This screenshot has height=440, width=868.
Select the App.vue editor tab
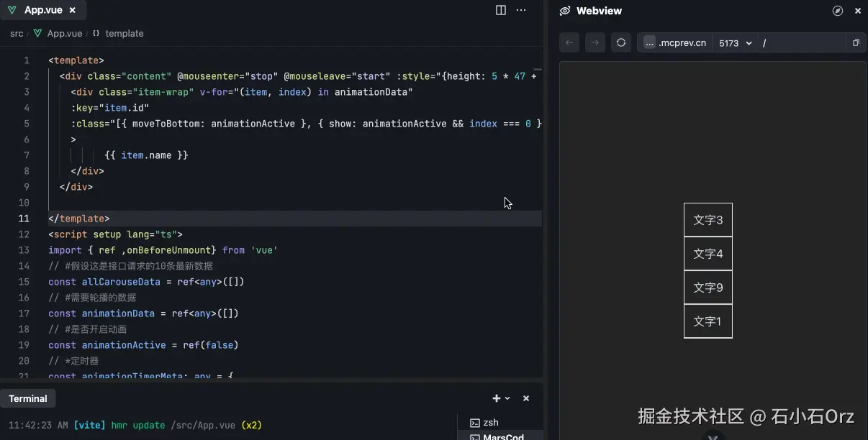click(43, 10)
